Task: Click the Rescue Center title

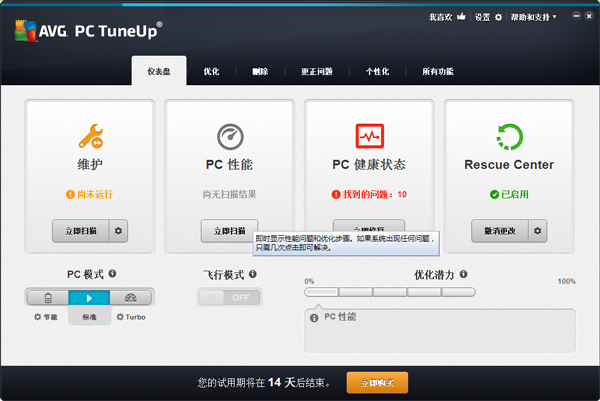Action: (x=509, y=165)
